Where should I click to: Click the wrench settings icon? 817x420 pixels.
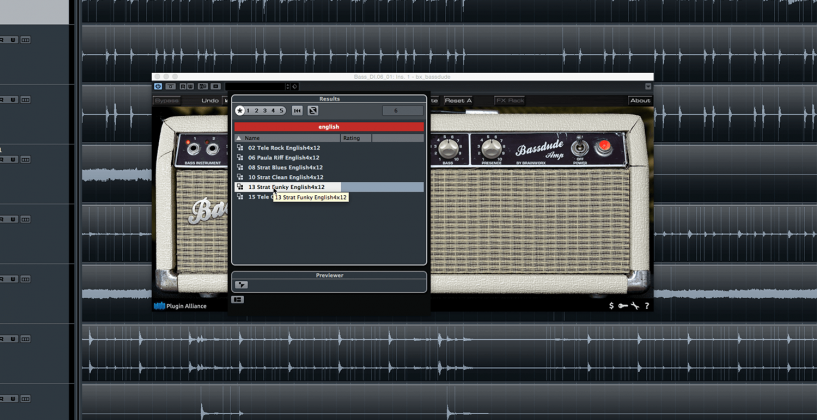pos(635,306)
